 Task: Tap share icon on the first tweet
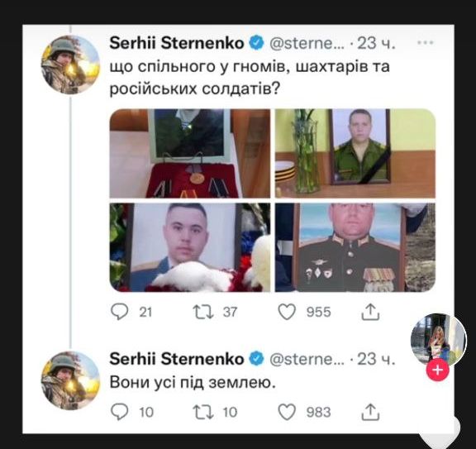point(370,312)
